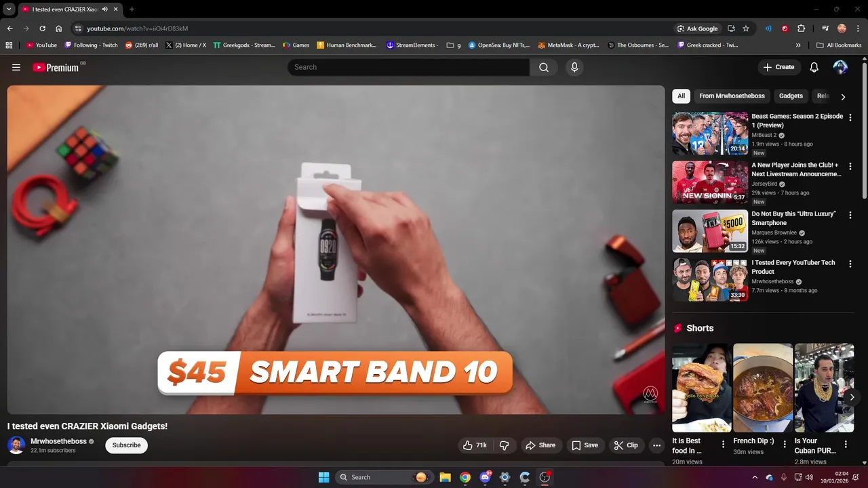Click the search magnifier button
The image size is (868, 488).
coord(544,67)
